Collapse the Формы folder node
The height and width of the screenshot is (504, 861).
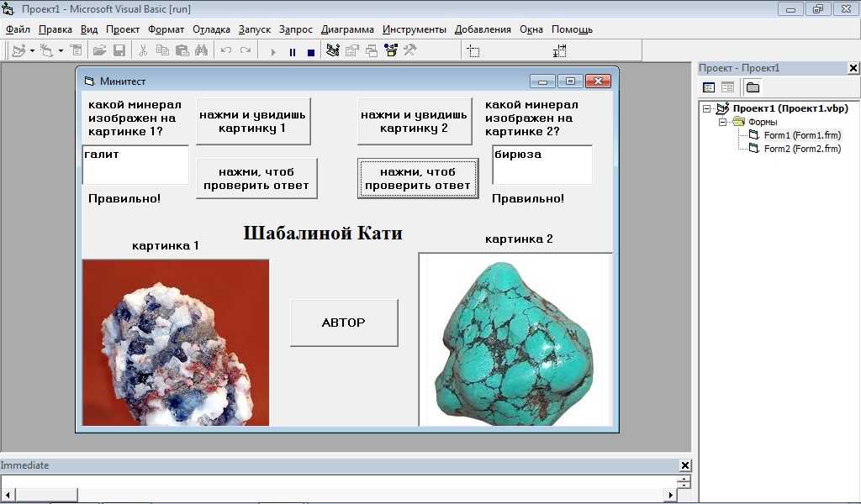(x=722, y=122)
